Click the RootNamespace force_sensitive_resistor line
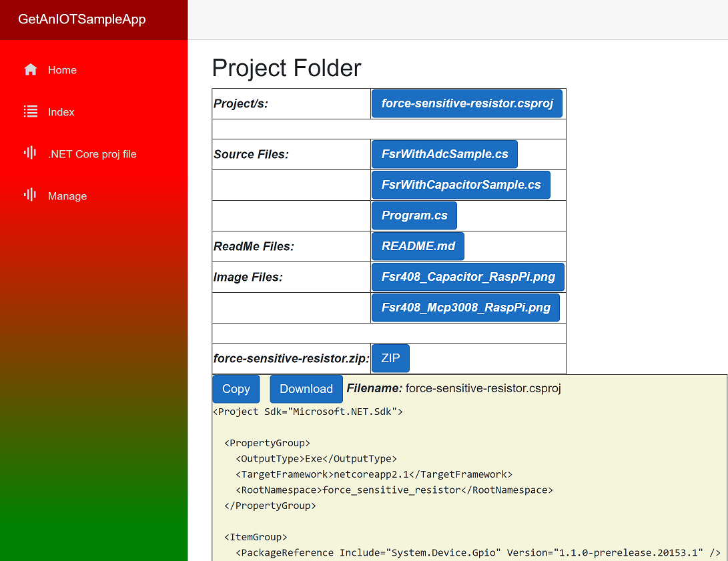This screenshot has width=728, height=561. 394,490
